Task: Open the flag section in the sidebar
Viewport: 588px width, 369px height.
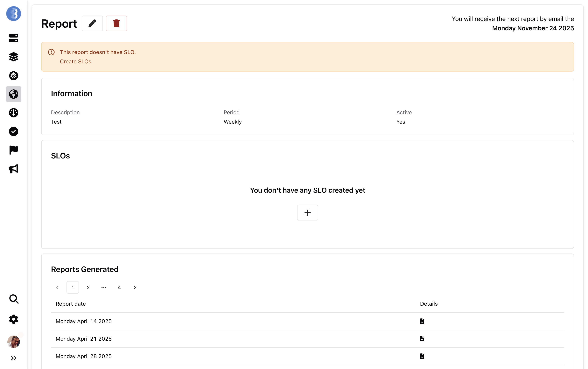Action: (13, 150)
